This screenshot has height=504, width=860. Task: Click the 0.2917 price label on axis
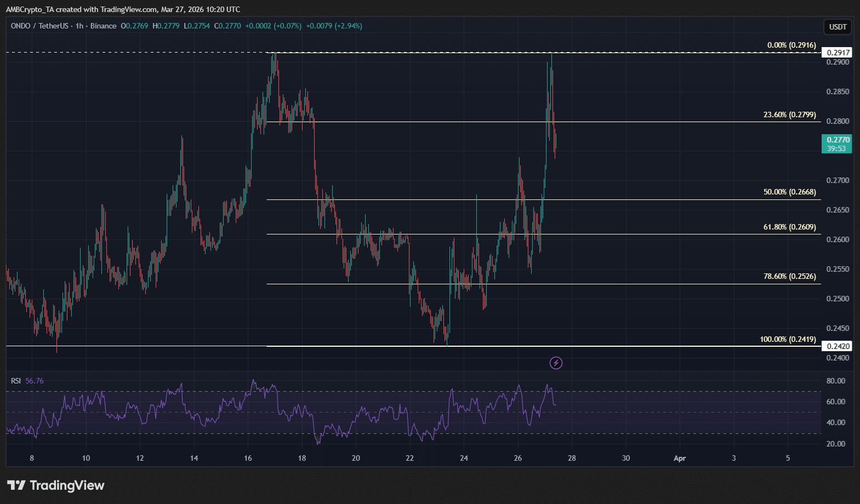coord(838,53)
